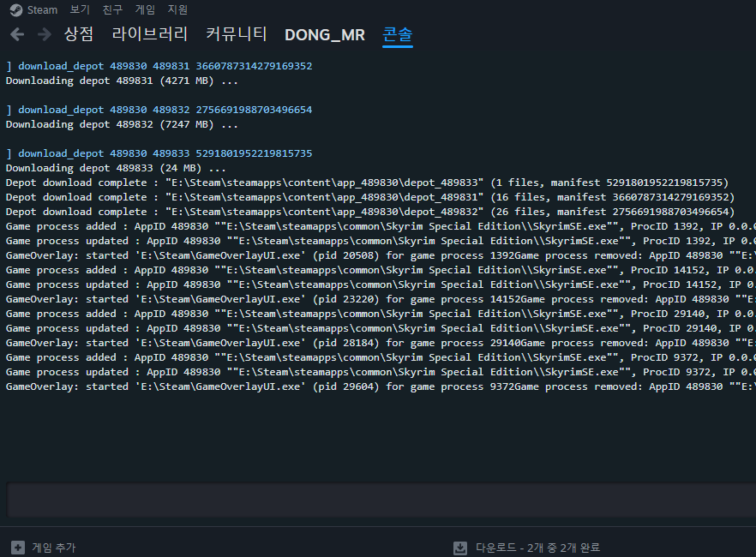Click 'Game process updated' line with ProcID 9372

click(381, 372)
